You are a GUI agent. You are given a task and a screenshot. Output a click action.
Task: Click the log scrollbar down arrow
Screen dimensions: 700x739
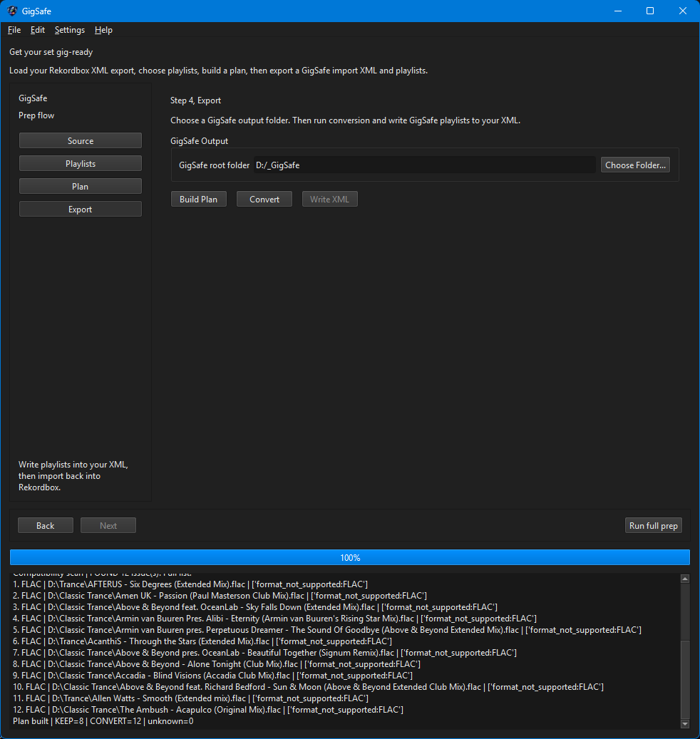pyautogui.click(x=685, y=724)
